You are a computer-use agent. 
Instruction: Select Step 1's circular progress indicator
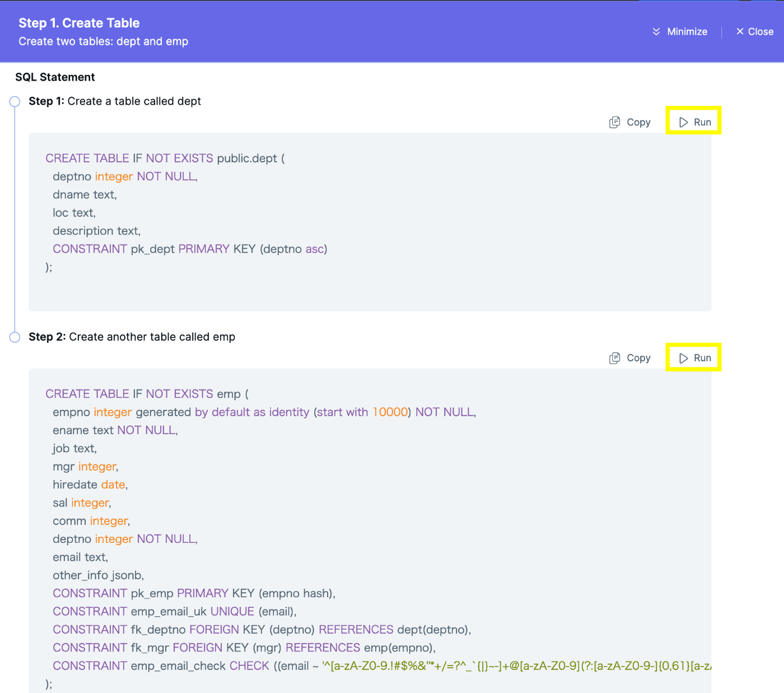15,101
